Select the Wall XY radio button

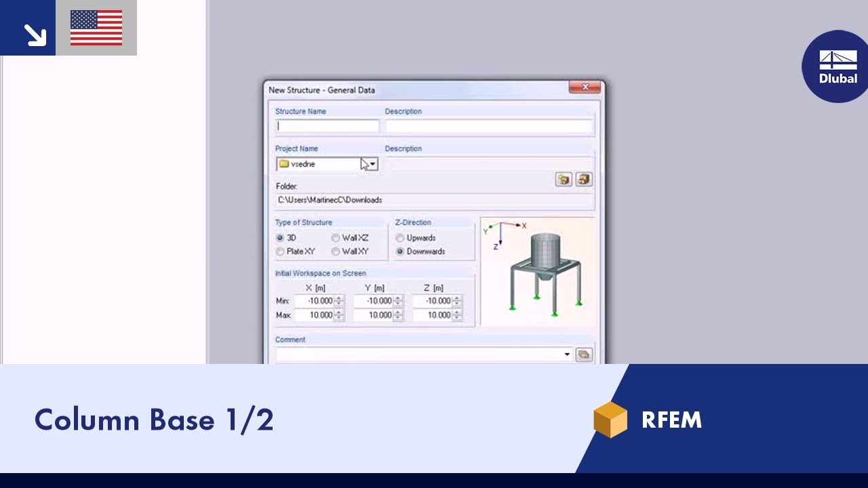point(336,251)
